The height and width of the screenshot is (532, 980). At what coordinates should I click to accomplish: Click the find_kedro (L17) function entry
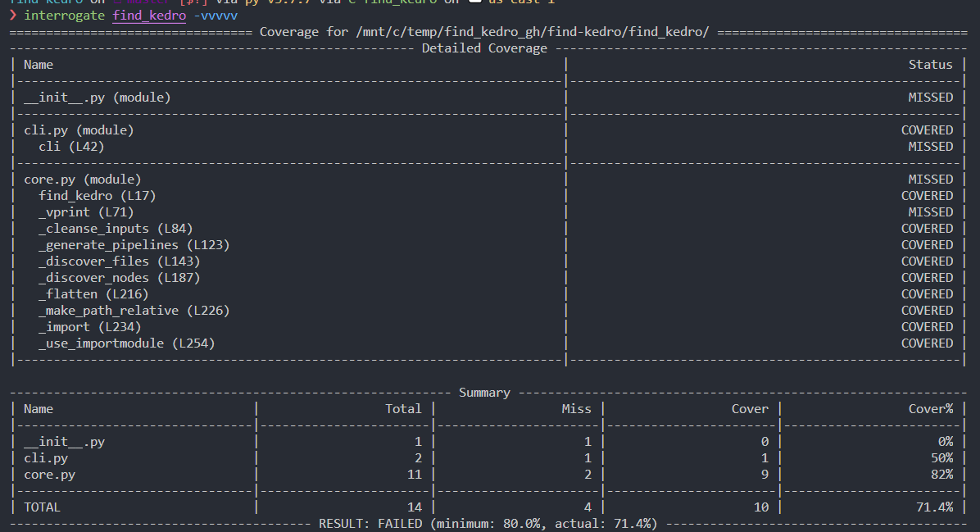97,196
